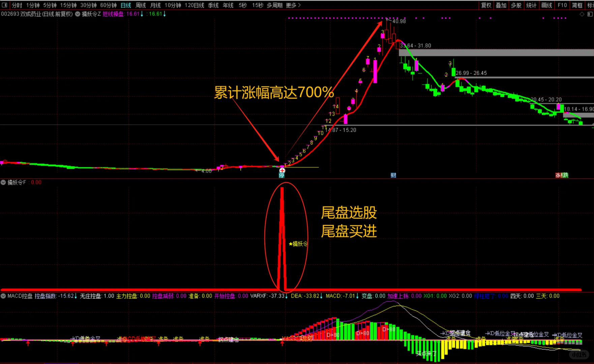Click the 变盘 value label
This screenshot has width=594, height=364.
pos(374,296)
